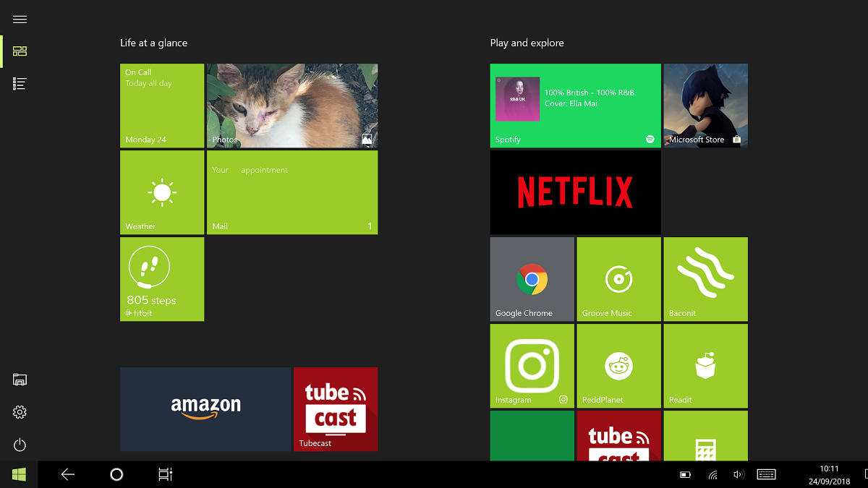Screen dimensions: 868x488
Task: Open the Baconit tile
Action: click(706, 279)
